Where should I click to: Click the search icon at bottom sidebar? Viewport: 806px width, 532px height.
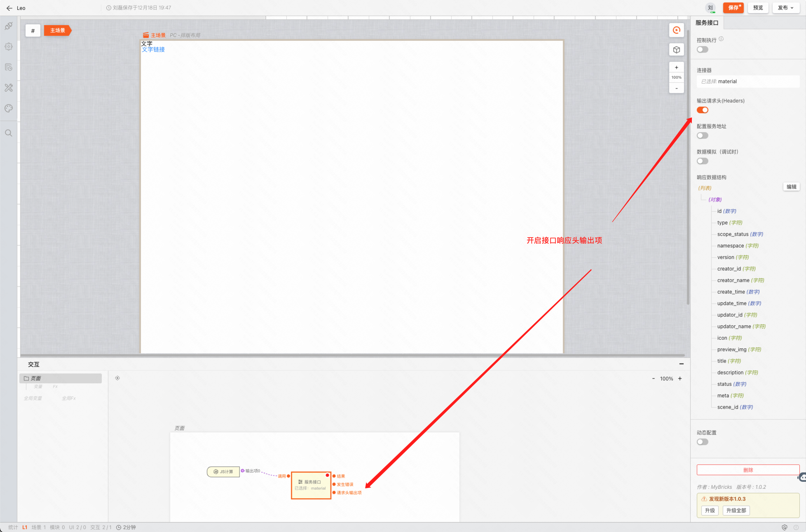[8, 133]
